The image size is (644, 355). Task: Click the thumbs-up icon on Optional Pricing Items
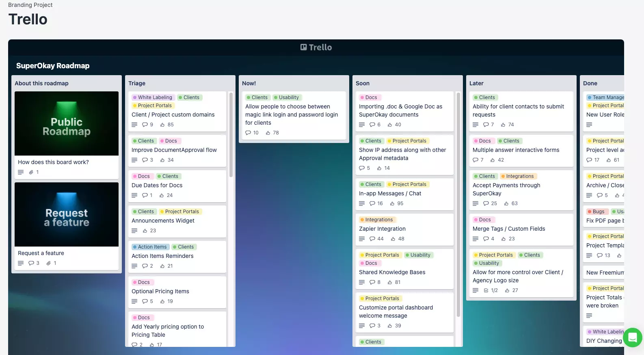(x=162, y=301)
